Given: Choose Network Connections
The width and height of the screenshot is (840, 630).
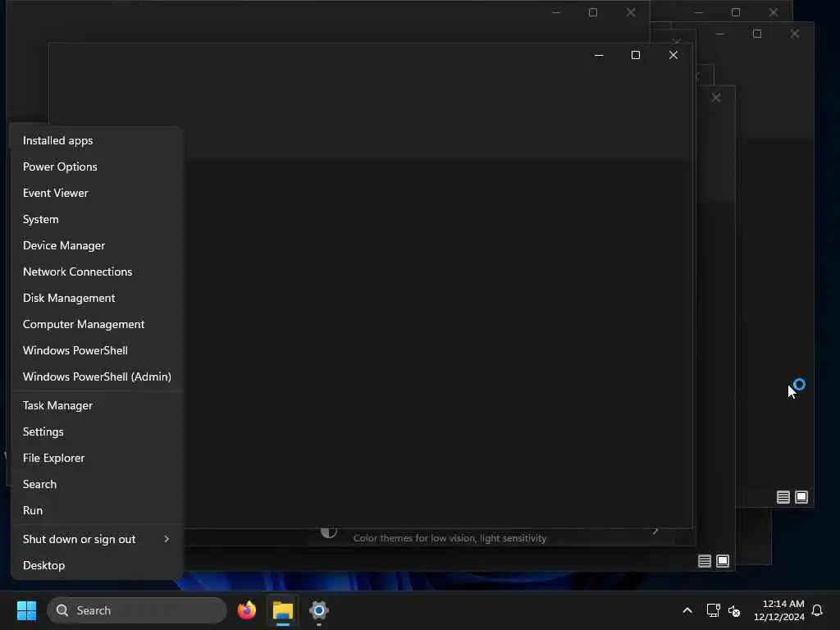Looking at the screenshot, I should pos(97,272).
